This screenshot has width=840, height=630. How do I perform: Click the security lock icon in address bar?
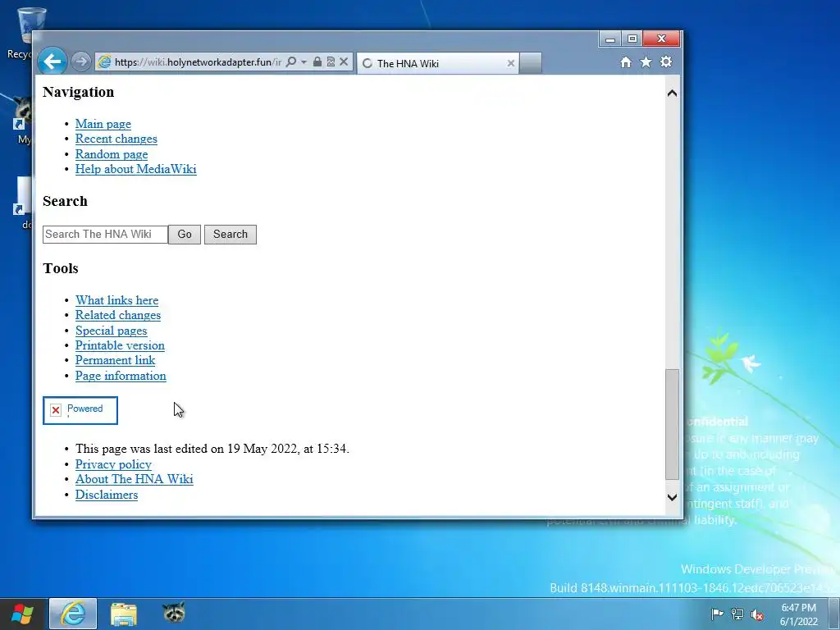(x=317, y=62)
